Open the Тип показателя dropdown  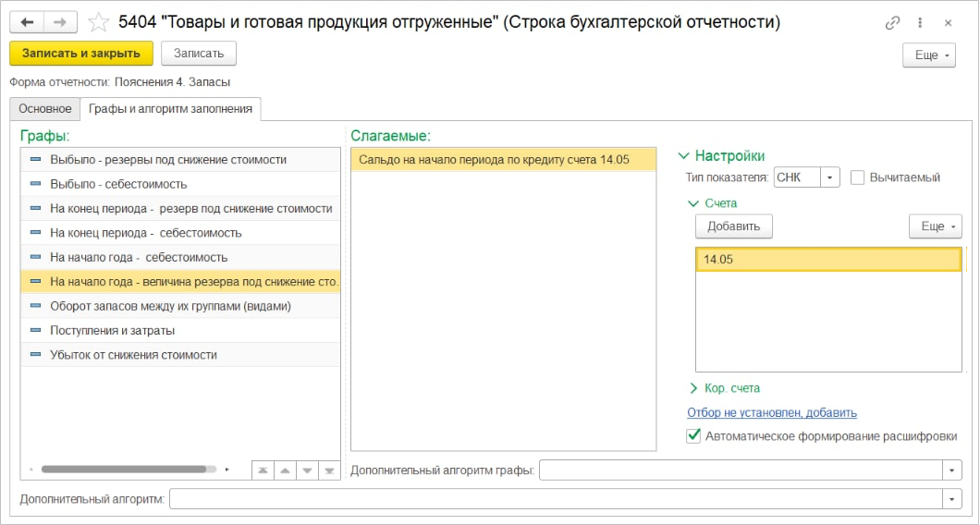click(829, 177)
